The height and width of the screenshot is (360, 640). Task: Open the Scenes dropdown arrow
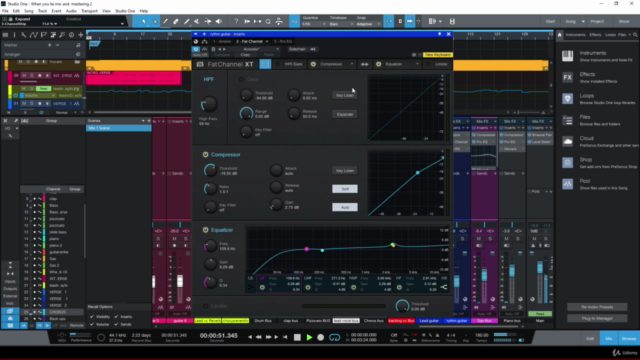(x=143, y=121)
